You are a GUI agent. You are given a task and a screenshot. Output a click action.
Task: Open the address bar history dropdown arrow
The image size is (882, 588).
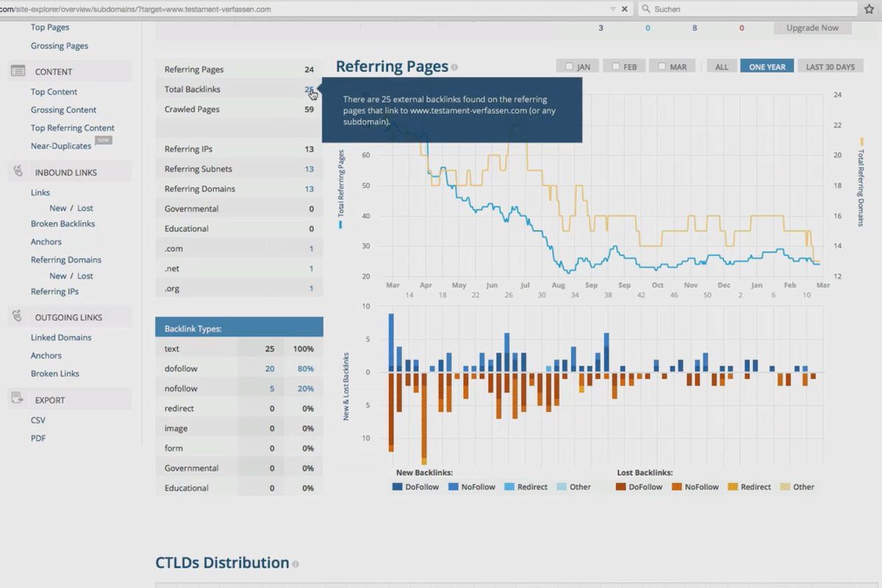pos(613,9)
